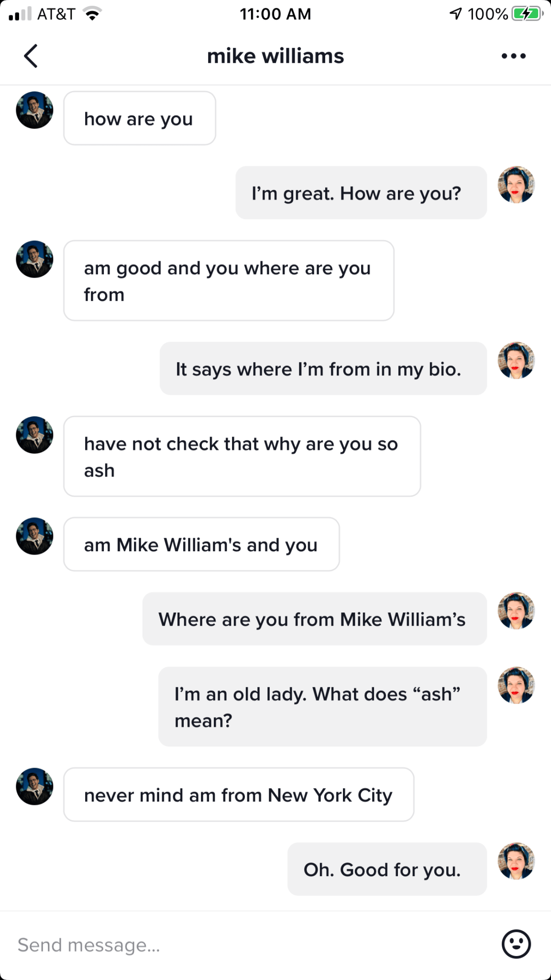Tap the back arrow icon

[31, 56]
